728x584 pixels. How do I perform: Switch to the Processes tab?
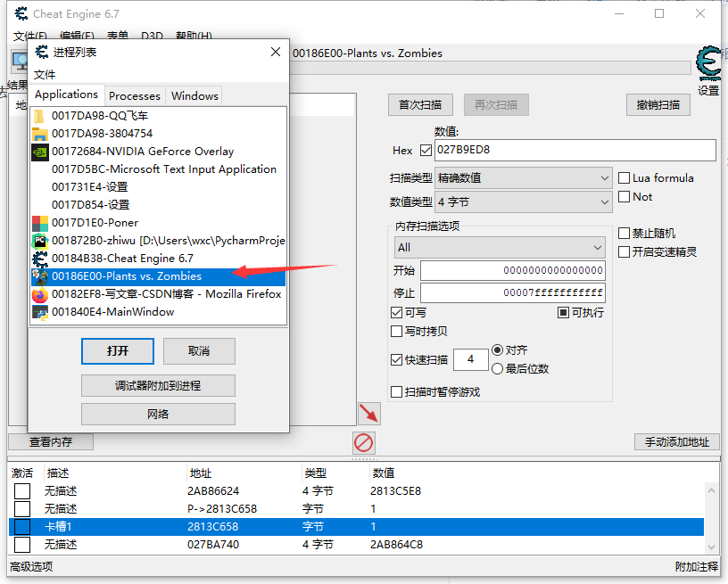click(x=135, y=96)
